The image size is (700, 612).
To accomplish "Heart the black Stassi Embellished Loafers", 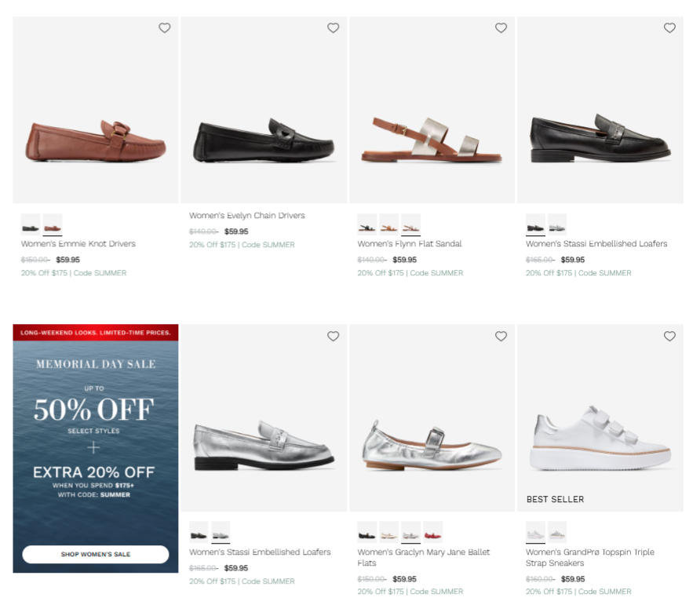I will (x=669, y=27).
